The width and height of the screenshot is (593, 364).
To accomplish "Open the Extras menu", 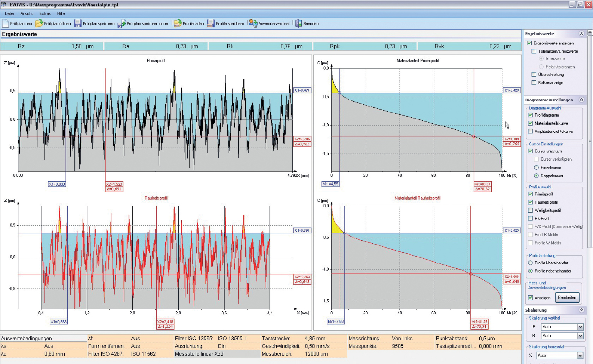I will tap(45, 13).
